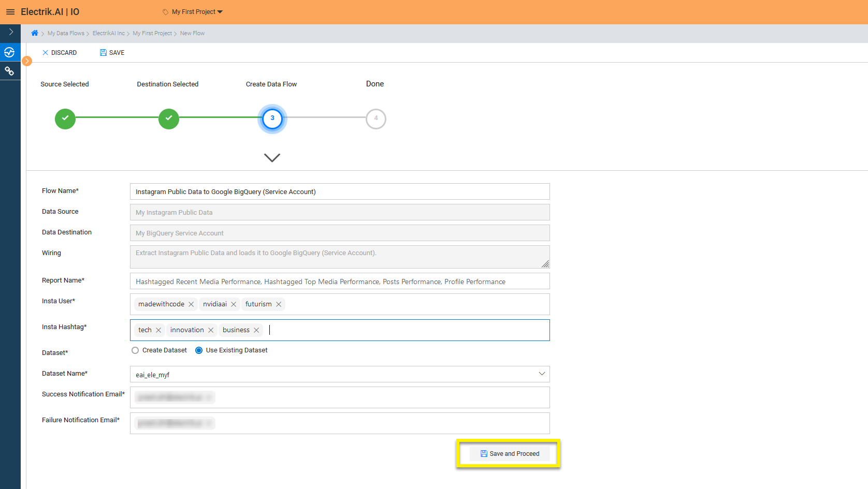Screen dimensions: 868x489
Task: Open the My First Project project dropdown
Action: 192,11
